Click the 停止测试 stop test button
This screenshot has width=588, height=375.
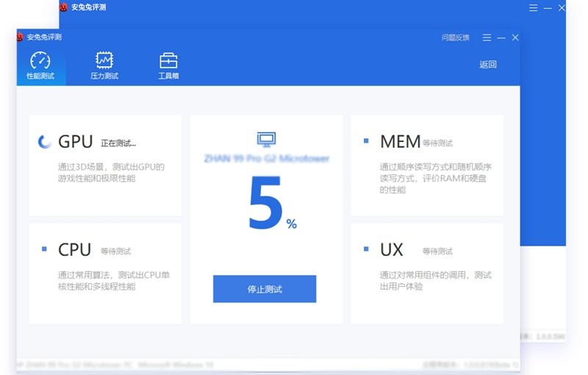tap(265, 289)
